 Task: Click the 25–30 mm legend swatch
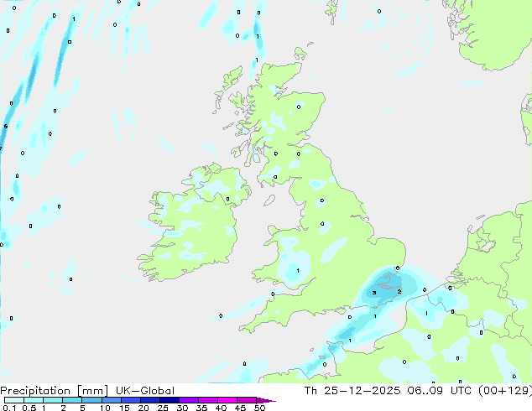pos(170,400)
